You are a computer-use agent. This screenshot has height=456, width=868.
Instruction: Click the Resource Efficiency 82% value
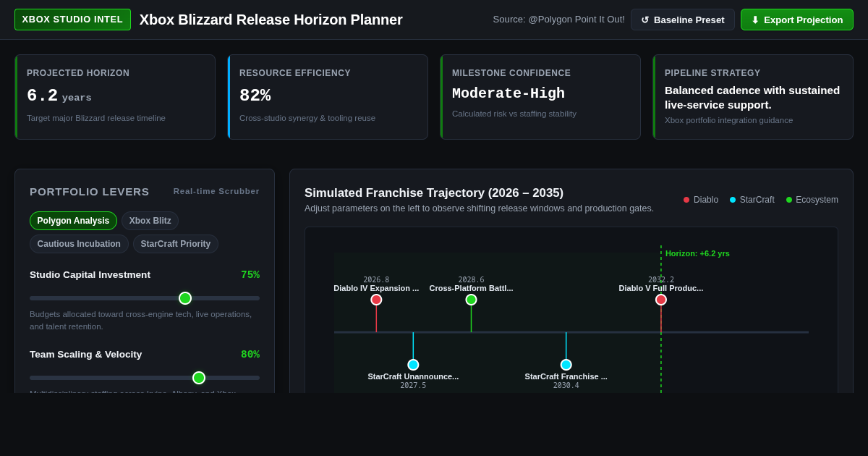point(255,96)
